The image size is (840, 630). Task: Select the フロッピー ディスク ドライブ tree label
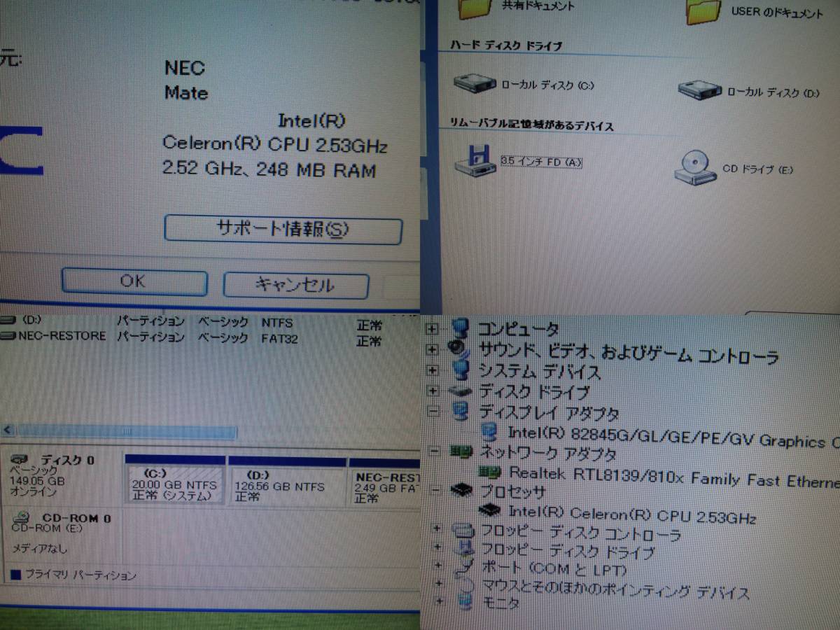click(x=568, y=552)
